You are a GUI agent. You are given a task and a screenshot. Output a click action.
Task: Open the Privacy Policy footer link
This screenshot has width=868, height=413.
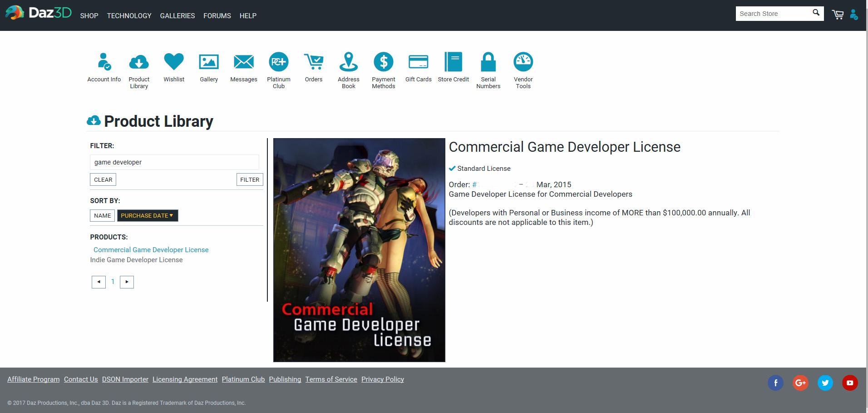click(383, 379)
